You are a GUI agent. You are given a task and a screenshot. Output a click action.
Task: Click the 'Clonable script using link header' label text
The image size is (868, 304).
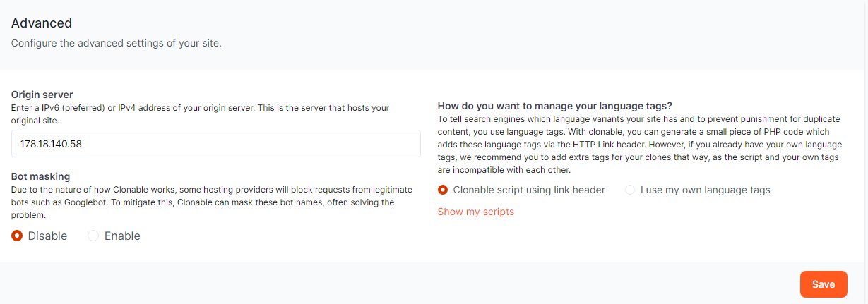[x=529, y=190]
